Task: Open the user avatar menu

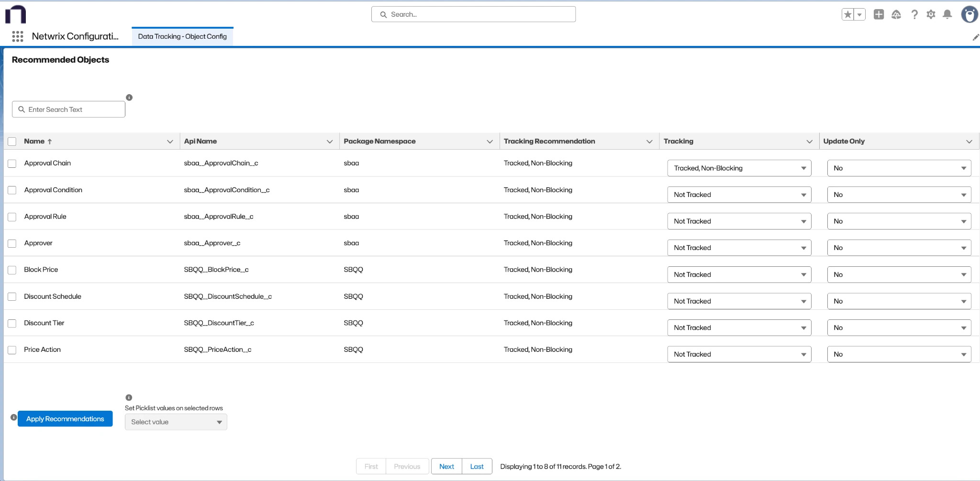Action: 969,14
